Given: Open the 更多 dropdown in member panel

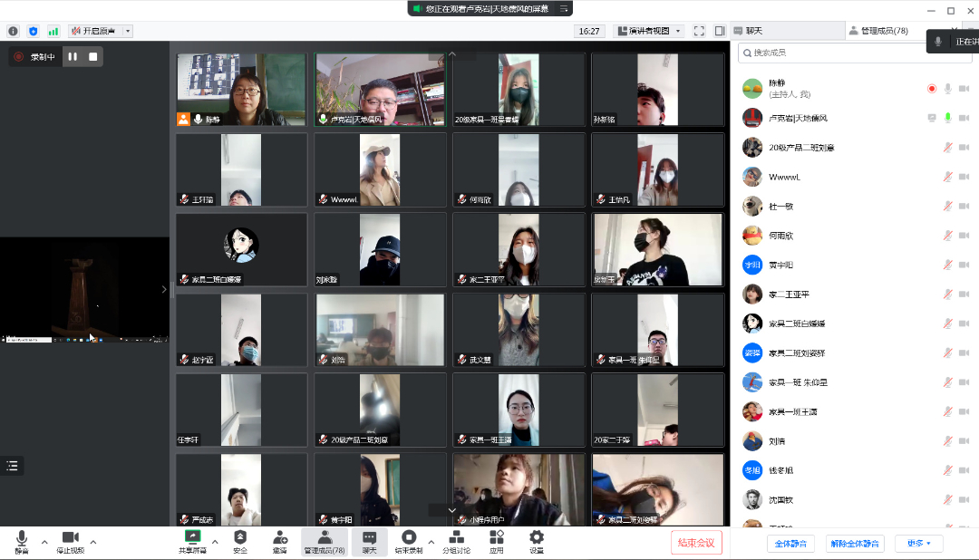Looking at the screenshot, I should 918,544.
